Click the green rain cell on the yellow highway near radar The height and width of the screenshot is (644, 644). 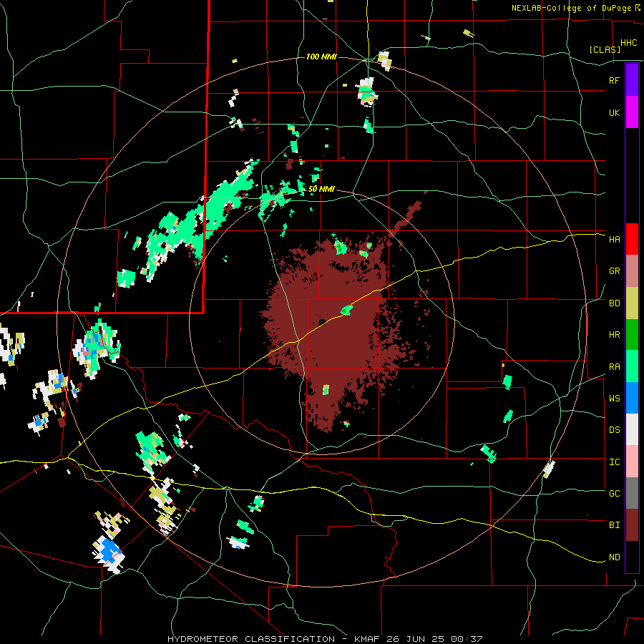tap(347, 310)
